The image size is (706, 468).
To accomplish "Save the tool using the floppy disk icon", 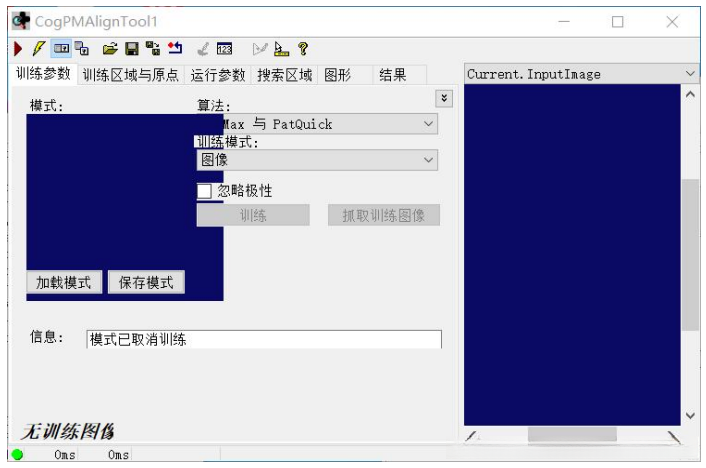I will tap(132, 49).
